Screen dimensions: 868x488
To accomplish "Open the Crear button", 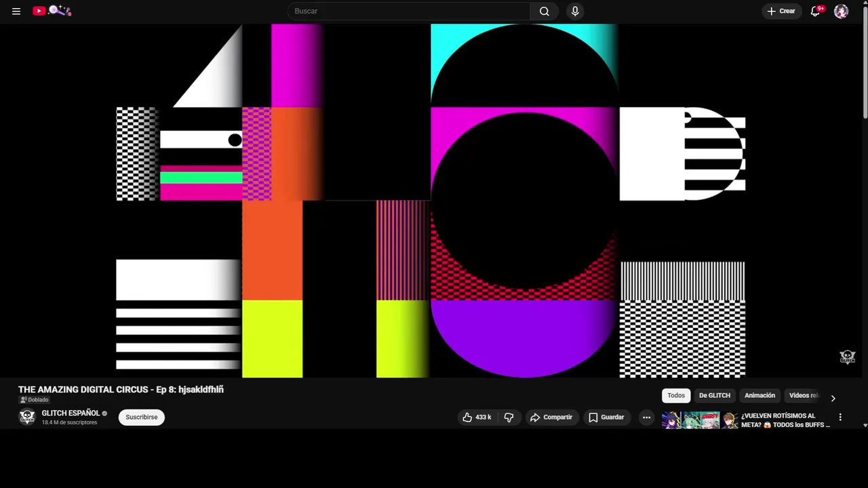I will [x=781, y=11].
